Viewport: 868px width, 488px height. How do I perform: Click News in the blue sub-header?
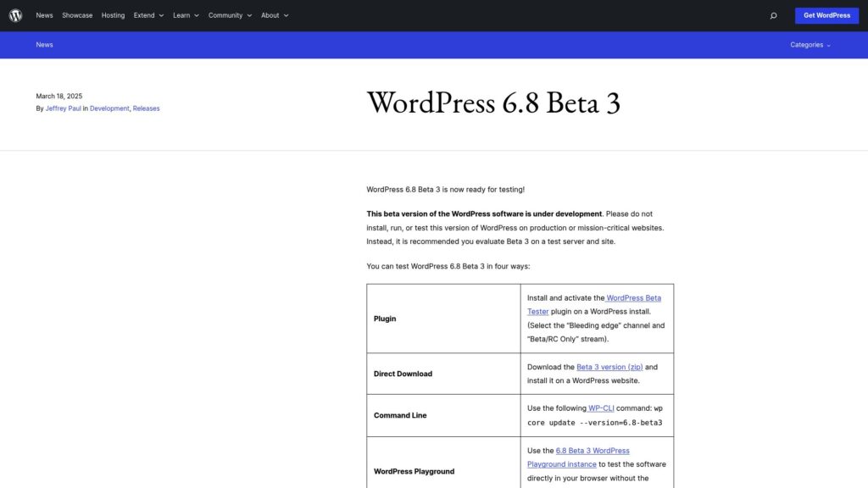44,45
